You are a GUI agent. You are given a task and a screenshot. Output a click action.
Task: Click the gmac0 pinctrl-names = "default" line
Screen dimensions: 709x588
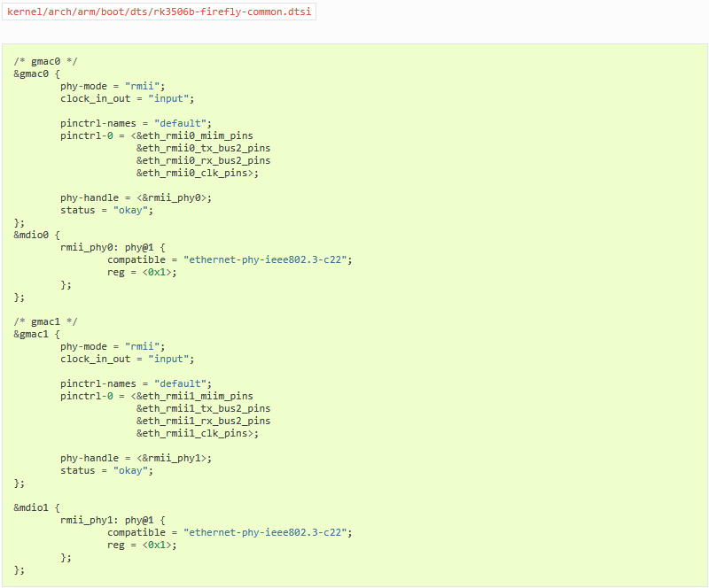(x=136, y=123)
